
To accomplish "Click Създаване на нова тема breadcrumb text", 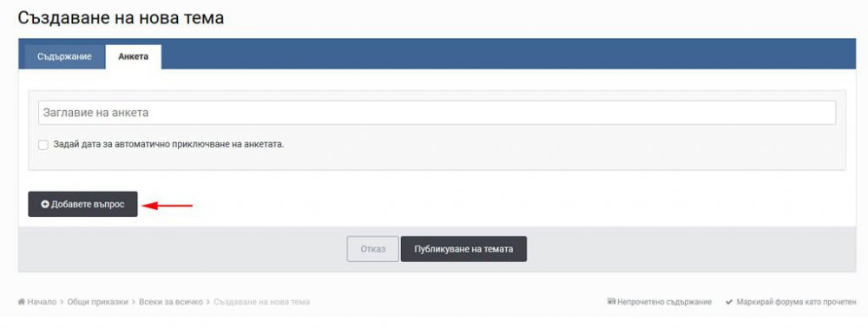I will pos(261,302).
